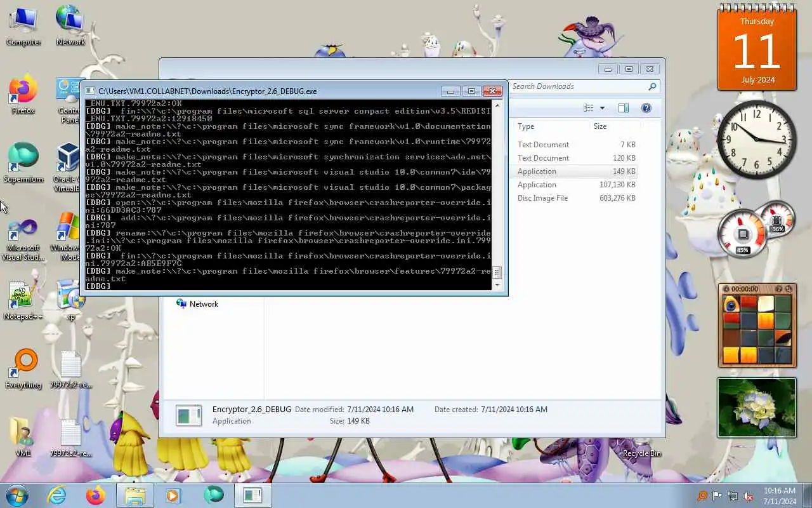This screenshot has width=812, height=508.
Task: Click the CPU meter gadget dial
Action: (742, 234)
